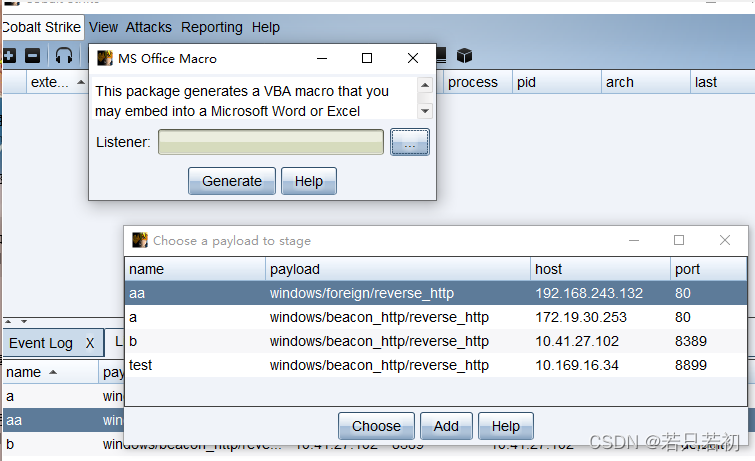The width and height of the screenshot is (755, 461).
Task: Click Help in MS Office Macro dialog
Action: (309, 181)
